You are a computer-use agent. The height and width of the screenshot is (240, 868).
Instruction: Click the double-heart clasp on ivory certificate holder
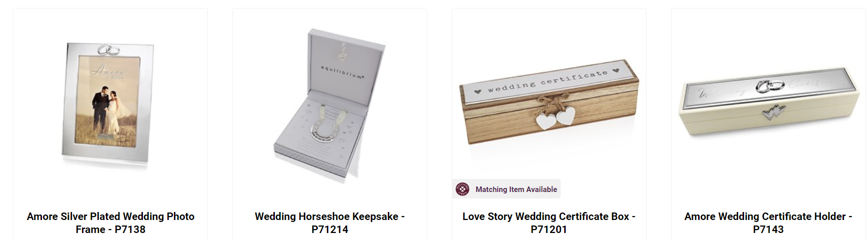point(774,112)
